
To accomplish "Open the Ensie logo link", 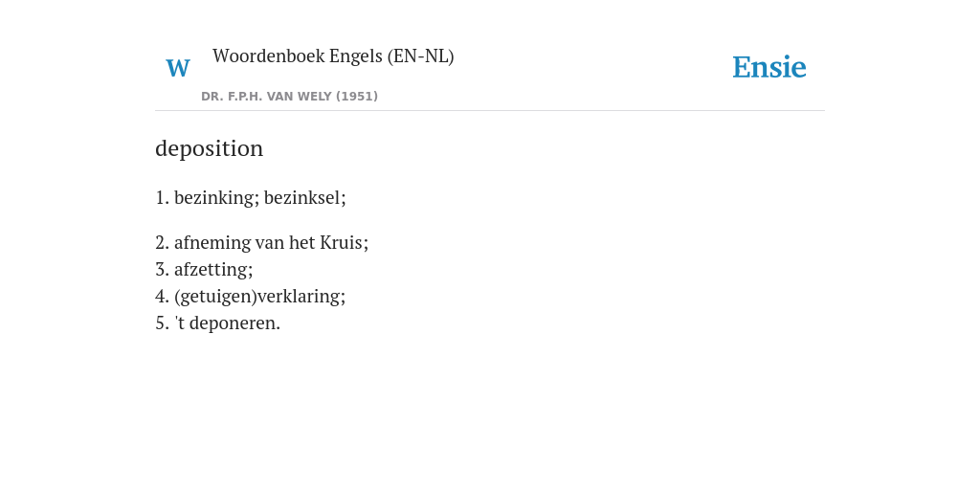I will [769, 67].
